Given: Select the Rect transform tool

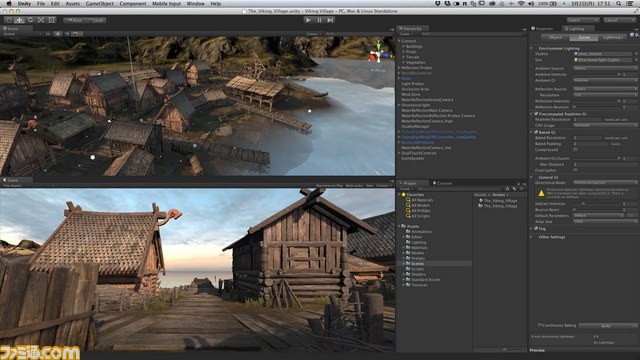Looking at the screenshot, I should pyautogui.click(x=51, y=20).
